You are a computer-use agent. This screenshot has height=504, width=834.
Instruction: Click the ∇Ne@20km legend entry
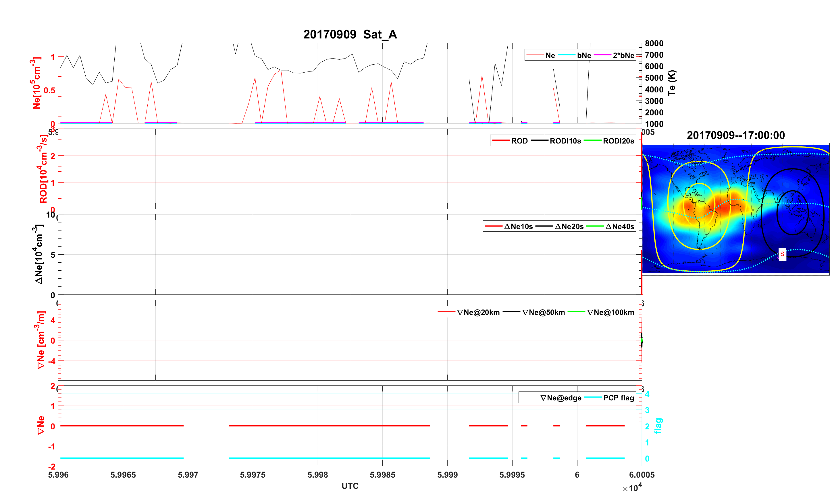[x=478, y=312]
